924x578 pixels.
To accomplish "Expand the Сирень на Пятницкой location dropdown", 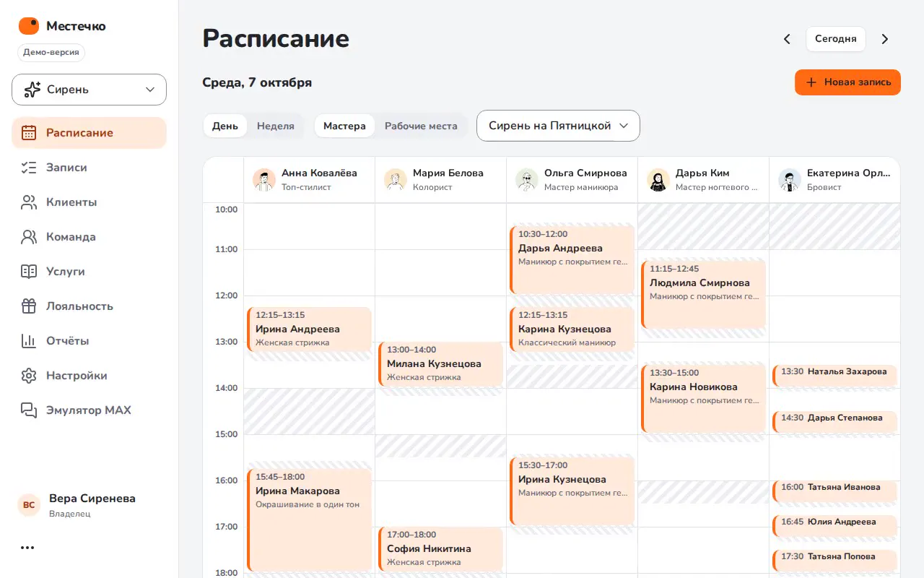I will [x=558, y=126].
